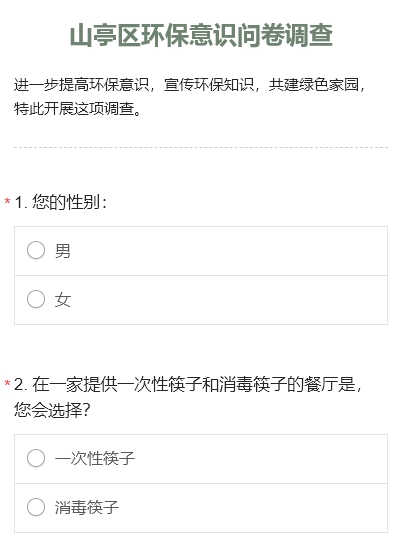Choose the 一次性筷子 radio button circle
Image resolution: width=396 pixels, height=554 pixels.
36,458
